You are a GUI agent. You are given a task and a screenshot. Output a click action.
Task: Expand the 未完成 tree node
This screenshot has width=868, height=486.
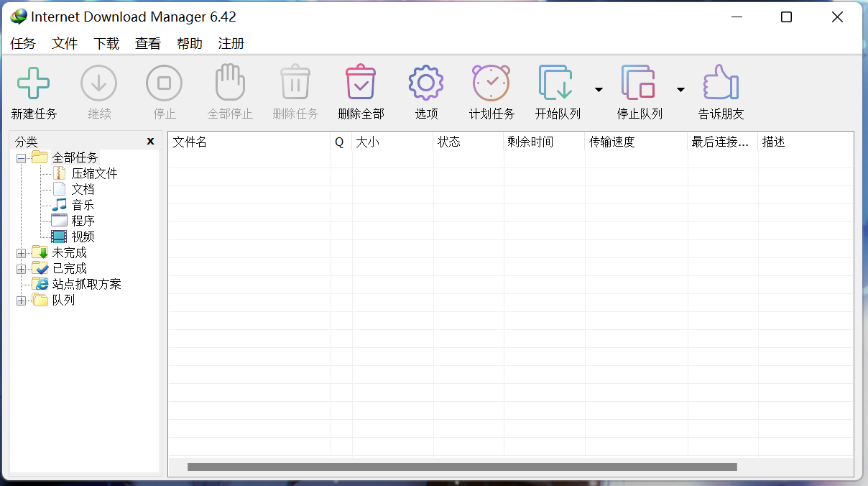tap(21, 252)
